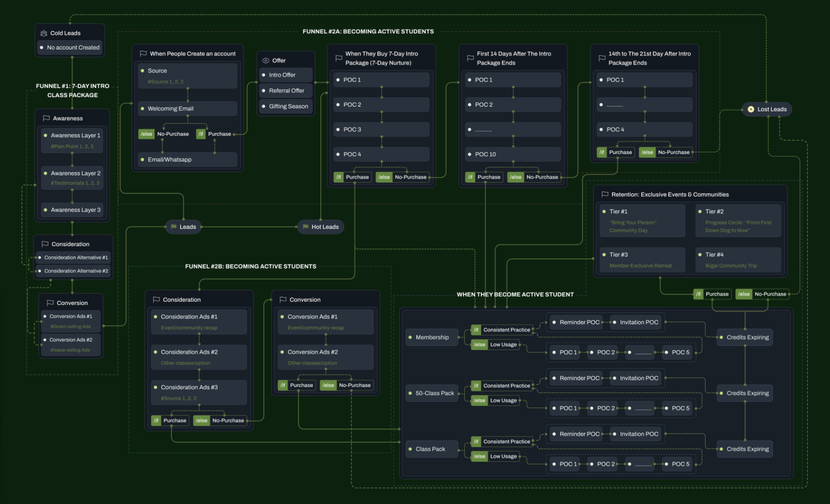Viewport: 830px width, 504px height.
Task: Click Purchase branch under Retention group
Action: [712, 294]
